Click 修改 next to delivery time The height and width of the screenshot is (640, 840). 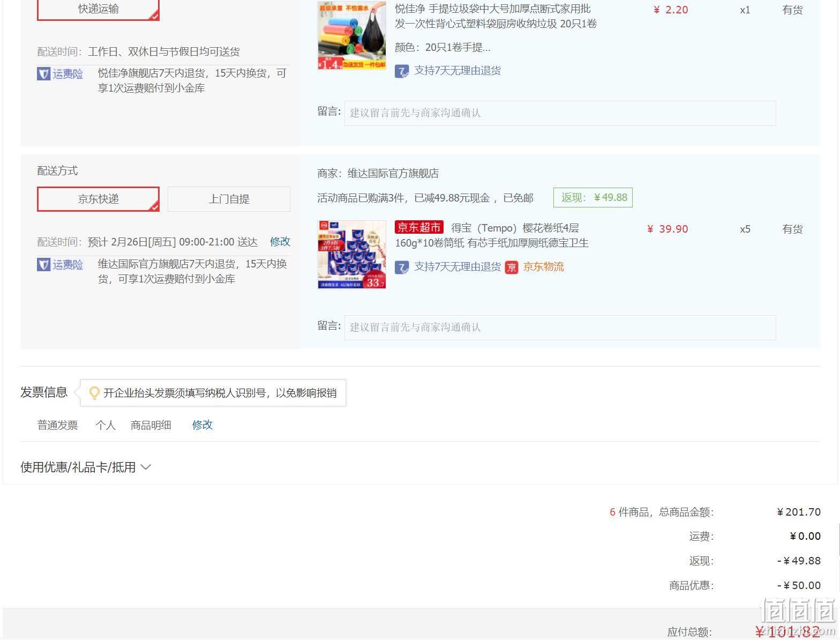click(x=280, y=242)
